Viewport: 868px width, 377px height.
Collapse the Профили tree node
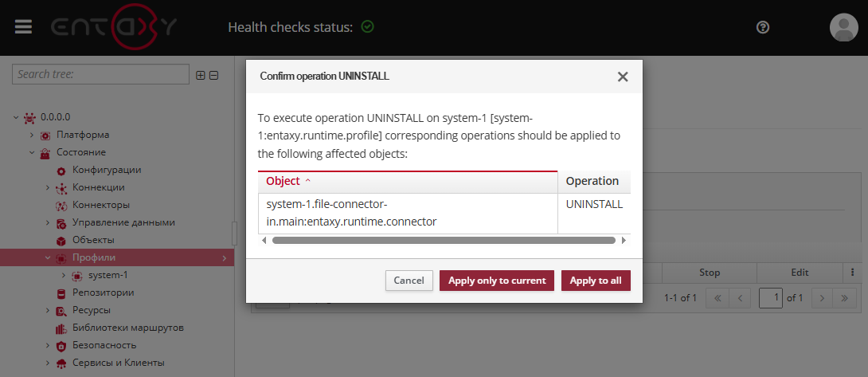tap(48, 257)
